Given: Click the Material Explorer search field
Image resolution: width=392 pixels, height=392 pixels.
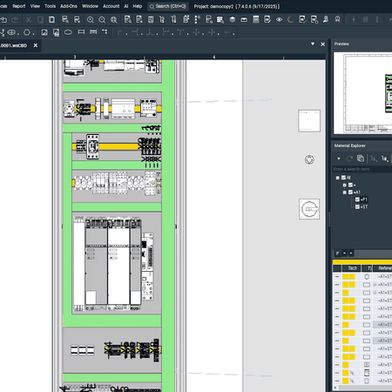Looking at the screenshot, I should tap(363, 169).
